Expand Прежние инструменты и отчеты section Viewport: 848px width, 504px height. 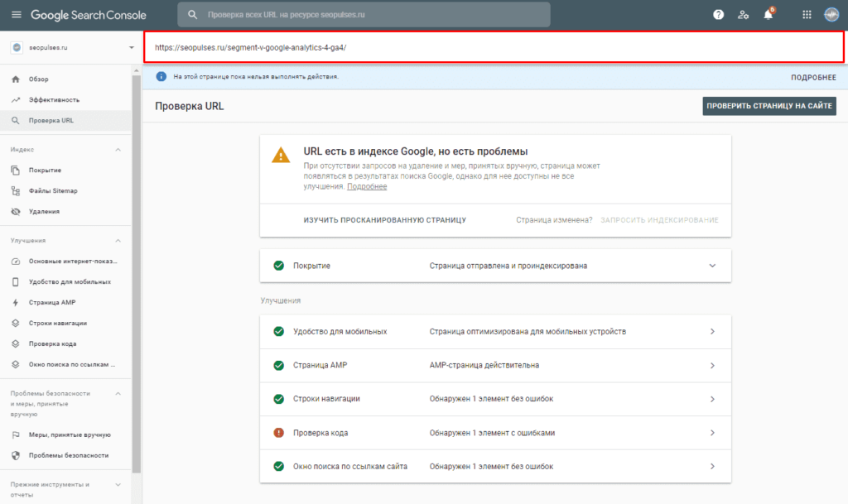coord(118,485)
